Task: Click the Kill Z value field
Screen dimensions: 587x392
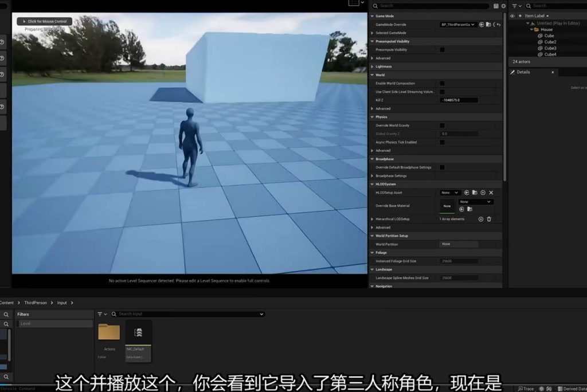Action: click(x=459, y=100)
